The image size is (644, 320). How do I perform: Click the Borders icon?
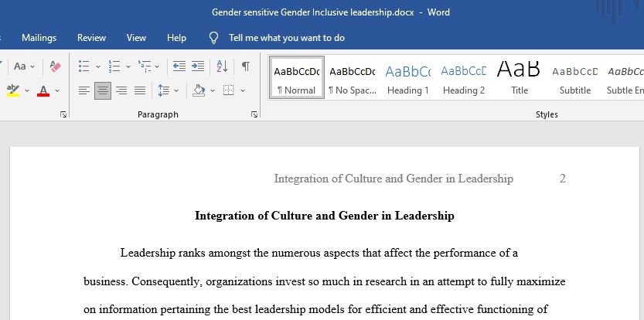(229, 90)
